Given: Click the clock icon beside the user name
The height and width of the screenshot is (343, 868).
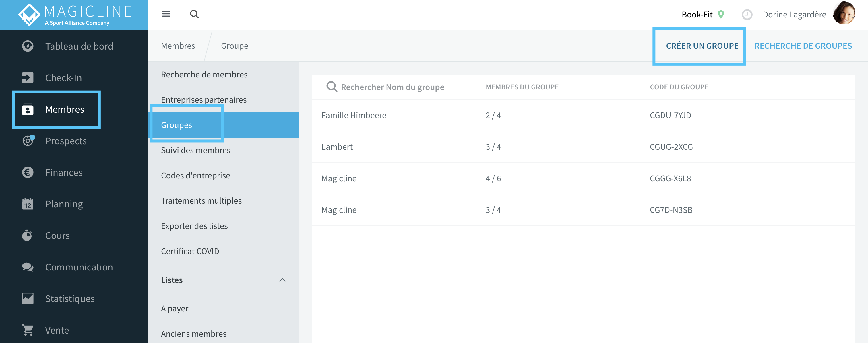Looking at the screenshot, I should pos(747,14).
